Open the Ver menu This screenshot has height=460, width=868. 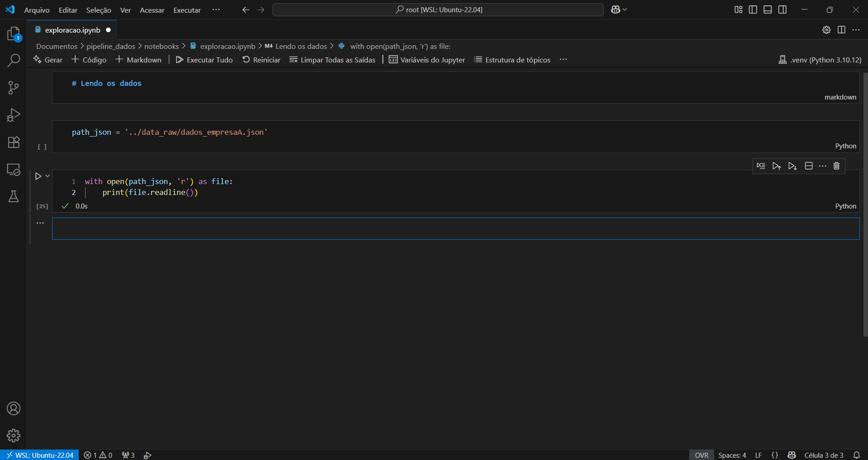tap(125, 10)
